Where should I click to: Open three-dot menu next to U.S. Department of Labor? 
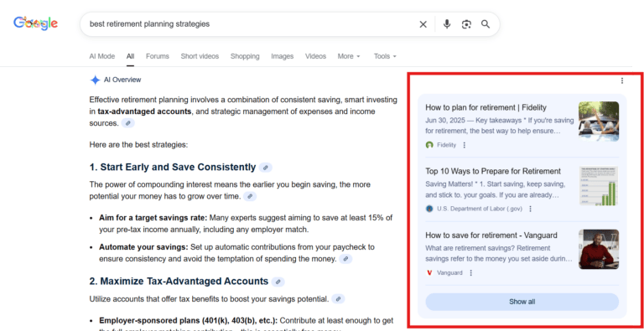pyautogui.click(x=530, y=209)
